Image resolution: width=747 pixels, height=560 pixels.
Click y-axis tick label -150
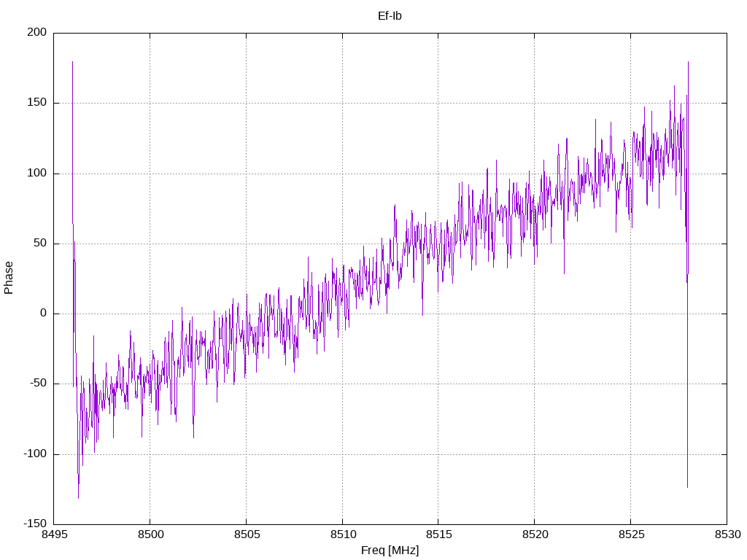click(x=35, y=524)
